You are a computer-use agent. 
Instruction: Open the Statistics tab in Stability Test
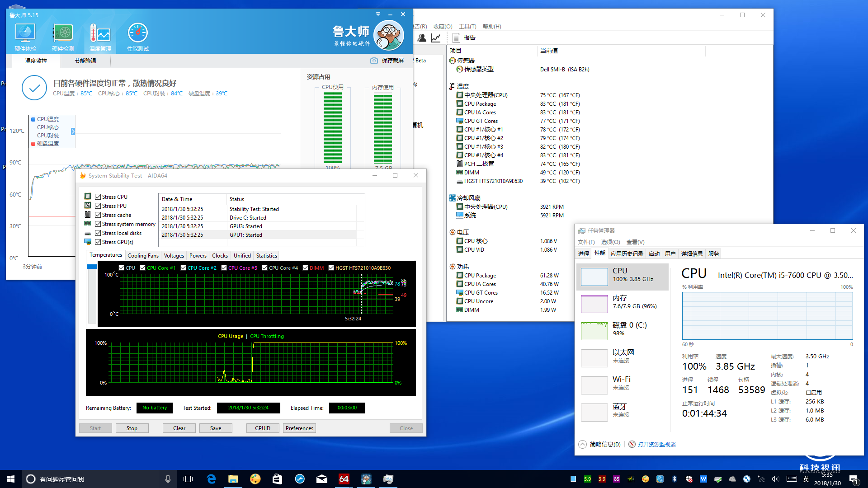click(x=267, y=255)
